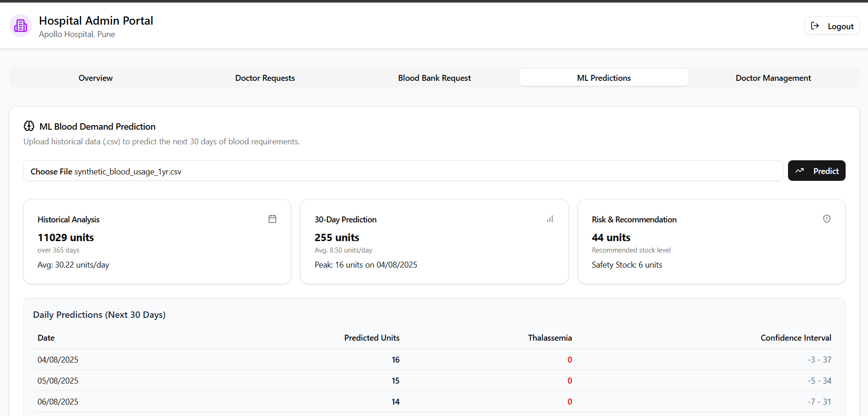Click the 05/08/2025 date cell
This screenshot has width=868, height=416.
pos(58,381)
